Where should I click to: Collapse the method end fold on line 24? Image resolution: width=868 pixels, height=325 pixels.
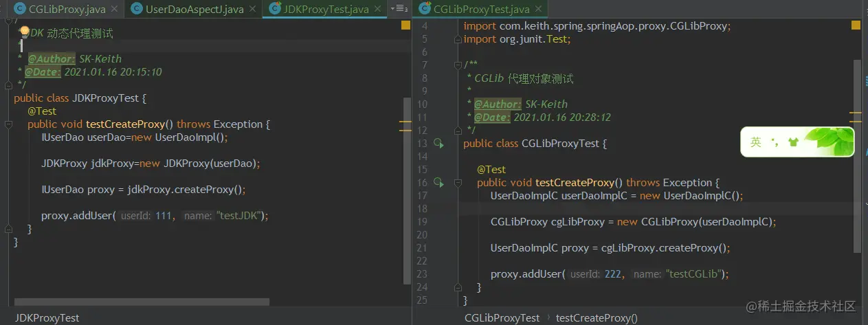point(458,287)
